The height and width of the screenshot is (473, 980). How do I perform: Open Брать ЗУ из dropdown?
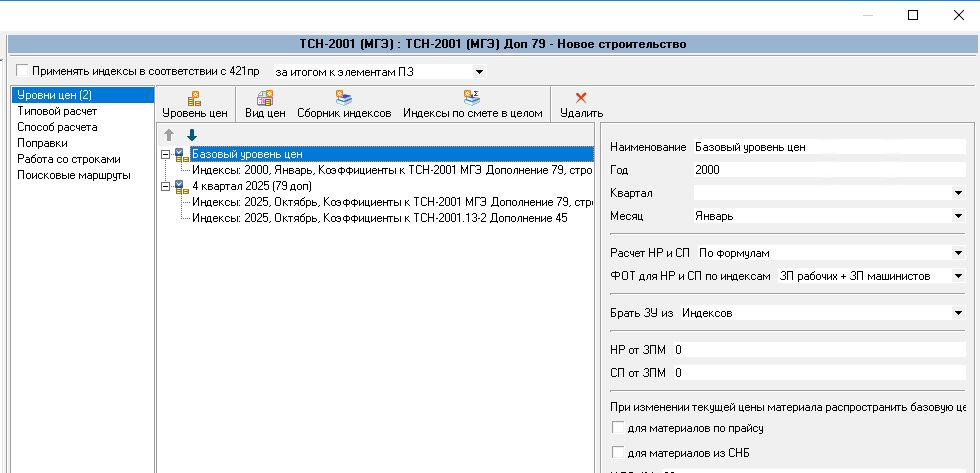(x=959, y=313)
